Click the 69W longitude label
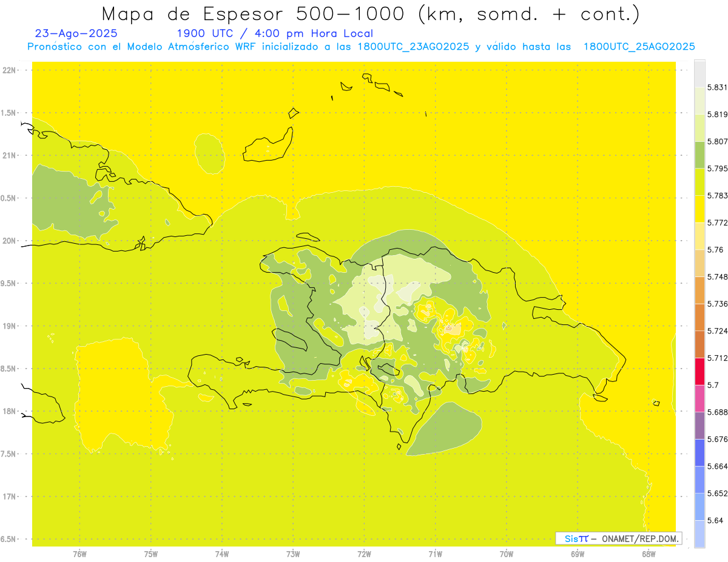The height and width of the screenshot is (562, 728). pyautogui.click(x=578, y=554)
